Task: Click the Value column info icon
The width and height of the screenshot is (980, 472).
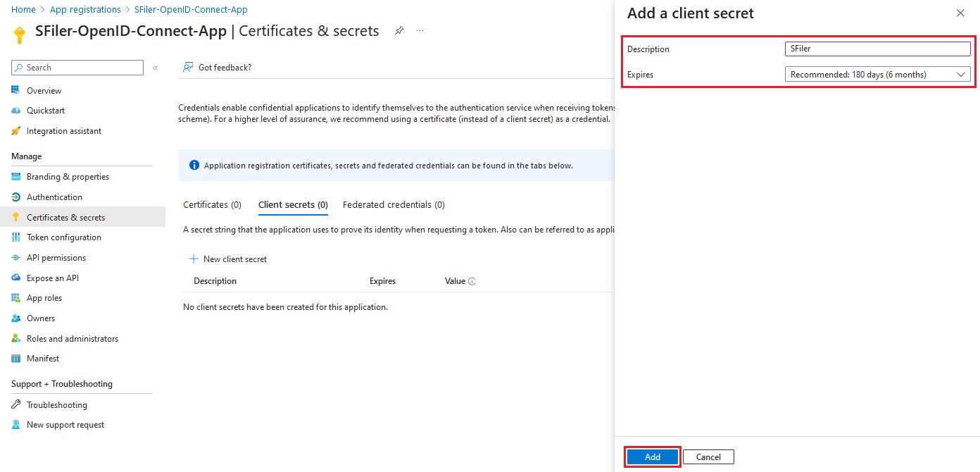Action: click(x=472, y=281)
